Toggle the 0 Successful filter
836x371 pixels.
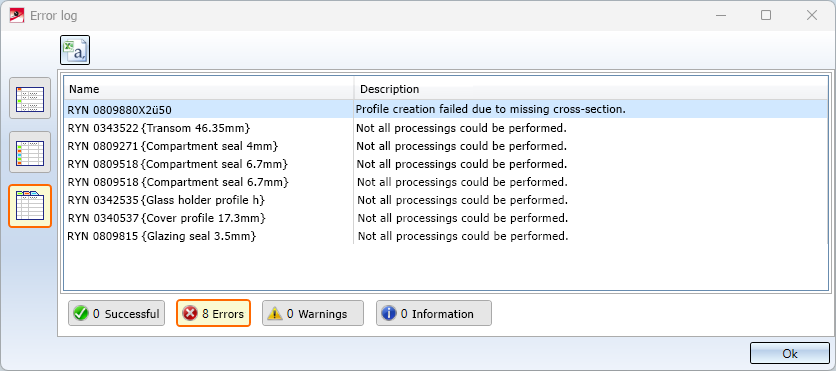click(116, 313)
